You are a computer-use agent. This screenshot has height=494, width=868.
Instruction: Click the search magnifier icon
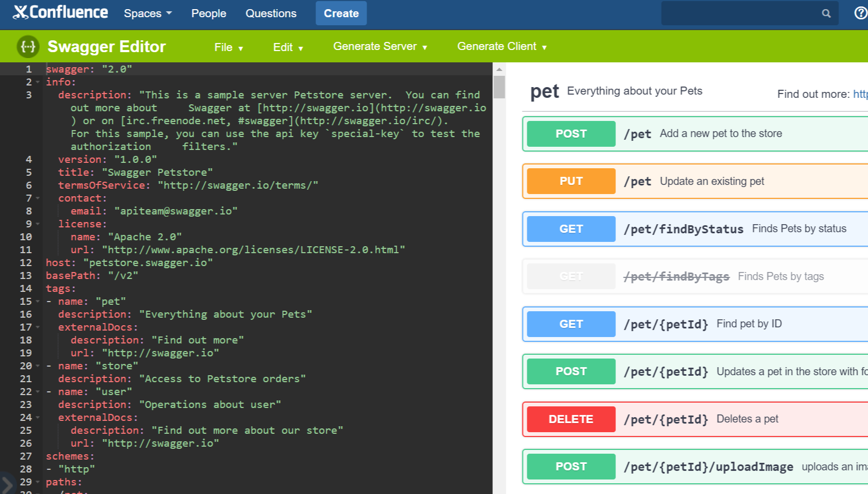pyautogui.click(x=826, y=13)
